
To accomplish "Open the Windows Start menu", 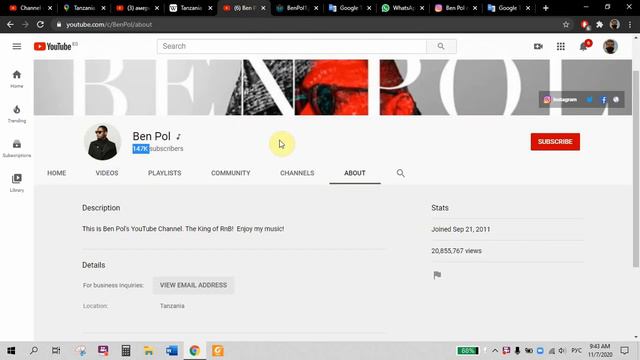I will point(11,351).
